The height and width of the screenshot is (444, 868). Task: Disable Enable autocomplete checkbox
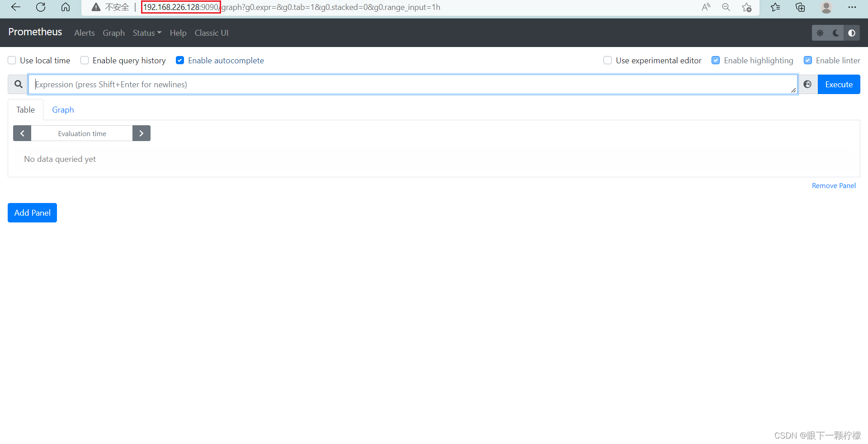(x=180, y=60)
